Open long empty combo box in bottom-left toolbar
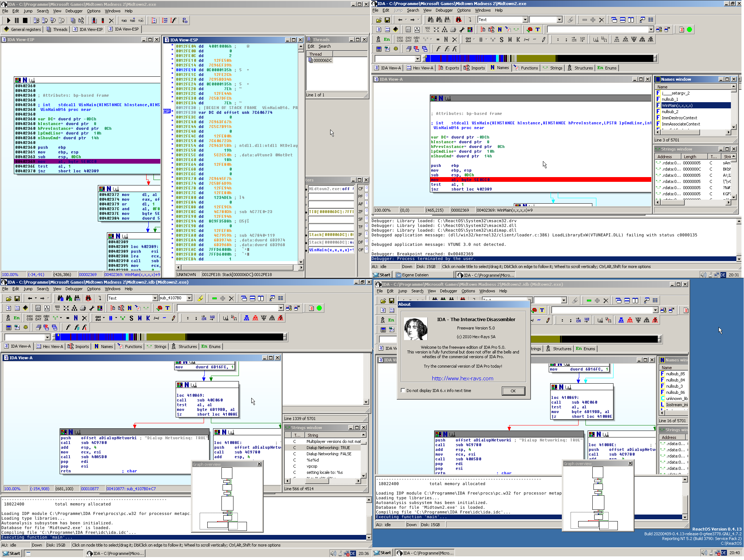The height and width of the screenshot is (560, 744). pos(281,308)
